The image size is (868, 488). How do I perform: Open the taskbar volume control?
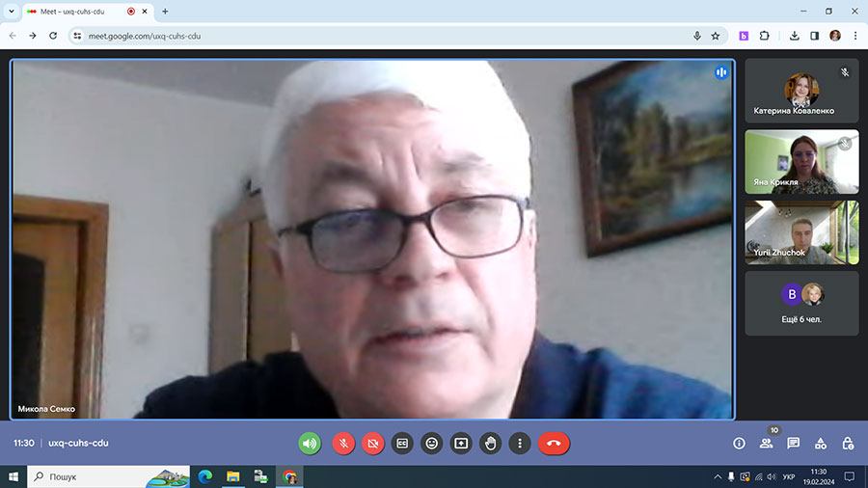[x=772, y=476]
